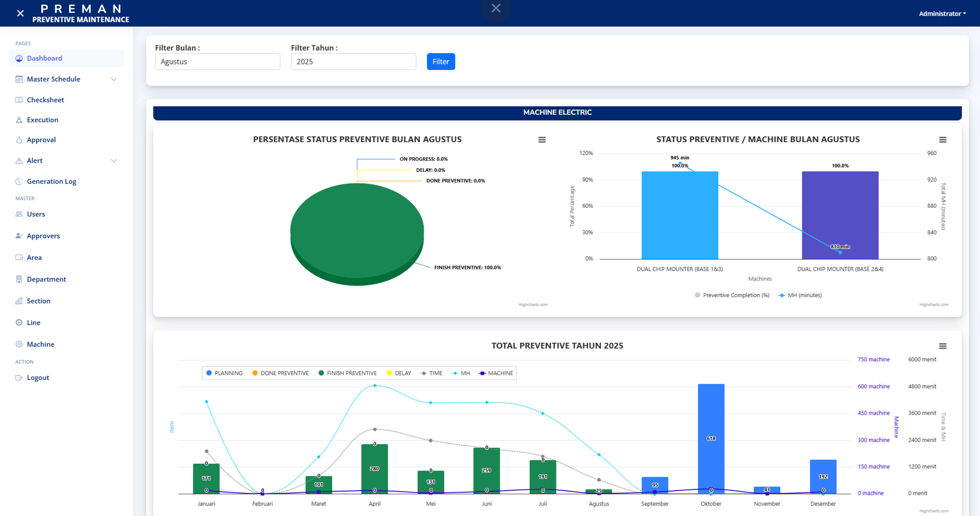Click the Logout icon in sidebar
This screenshot has height=516, width=980.
(x=19, y=377)
